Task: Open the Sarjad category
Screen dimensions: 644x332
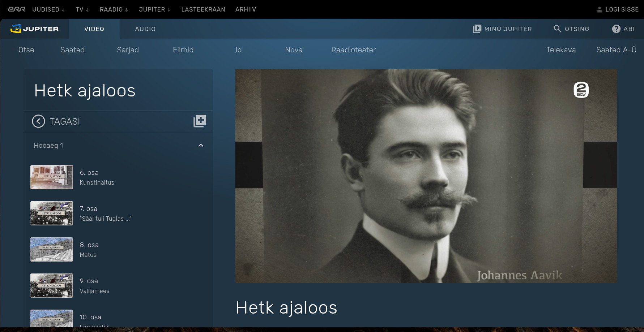Action: pos(128,50)
